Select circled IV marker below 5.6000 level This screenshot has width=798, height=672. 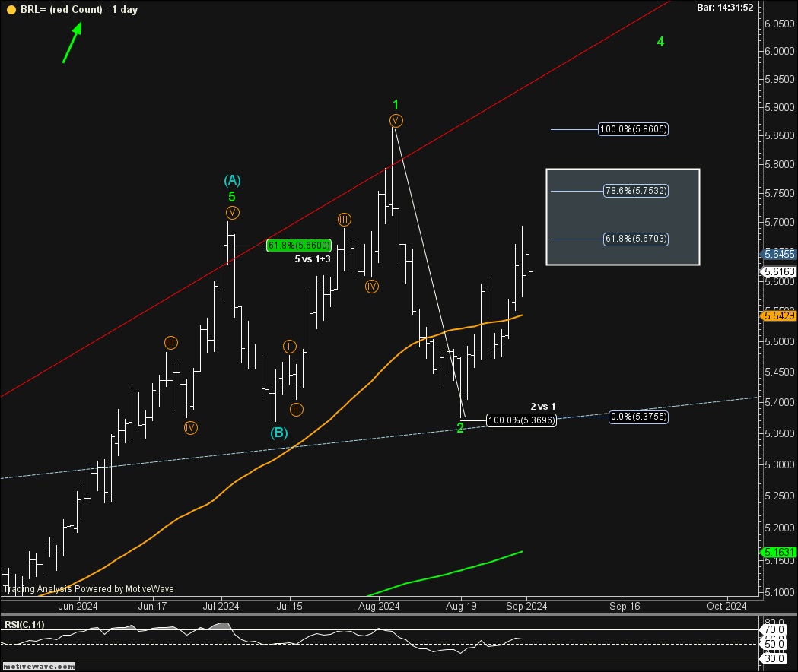[372, 287]
